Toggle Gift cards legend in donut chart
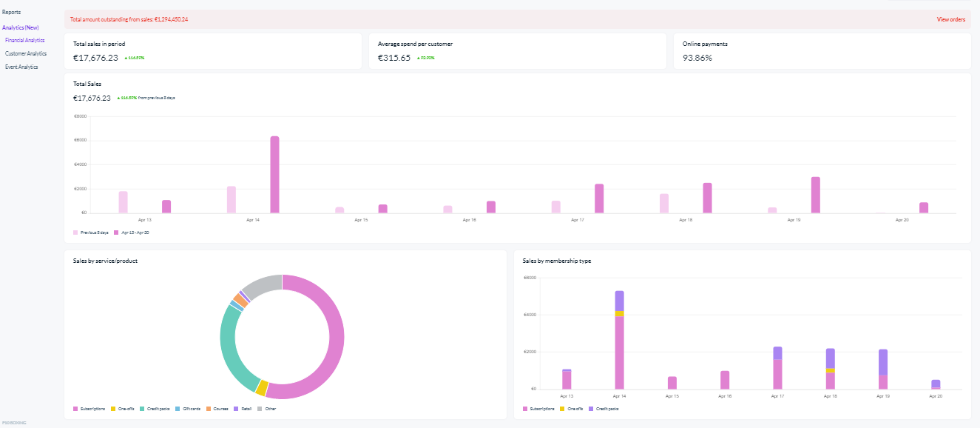Screen dimensions: 980x428 tap(188, 409)
